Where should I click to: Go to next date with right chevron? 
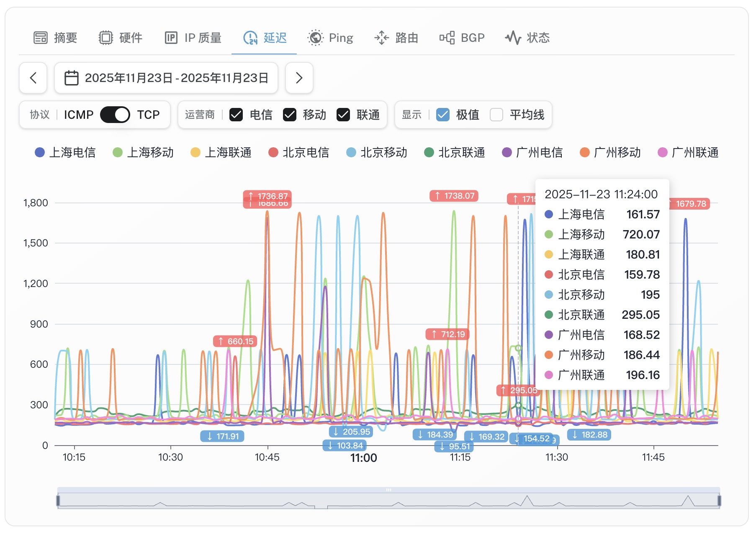click(x=299, y=78)
